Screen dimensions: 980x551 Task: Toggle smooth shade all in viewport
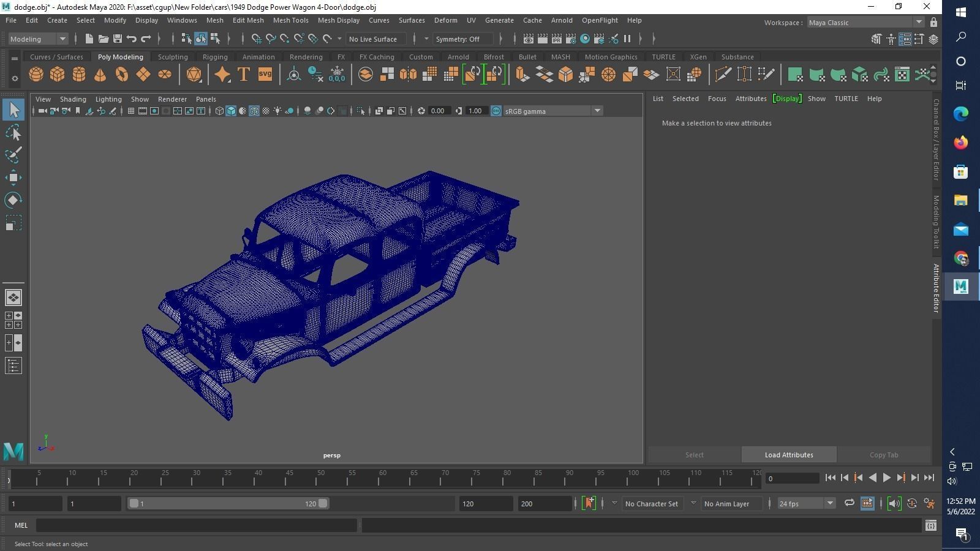(x=231, y=111)
